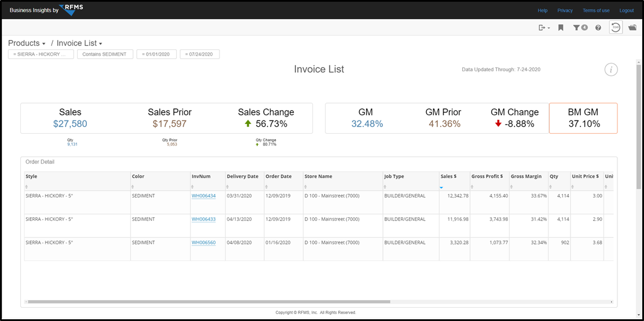Click the GM Change -8.88% tile
This screenshot has width=644, height=321.
[515, 118]
